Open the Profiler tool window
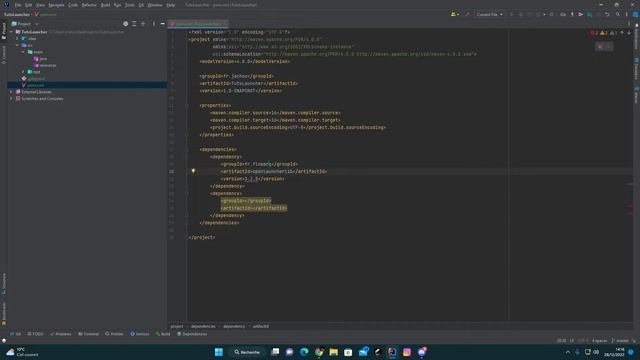 [114, 334]
